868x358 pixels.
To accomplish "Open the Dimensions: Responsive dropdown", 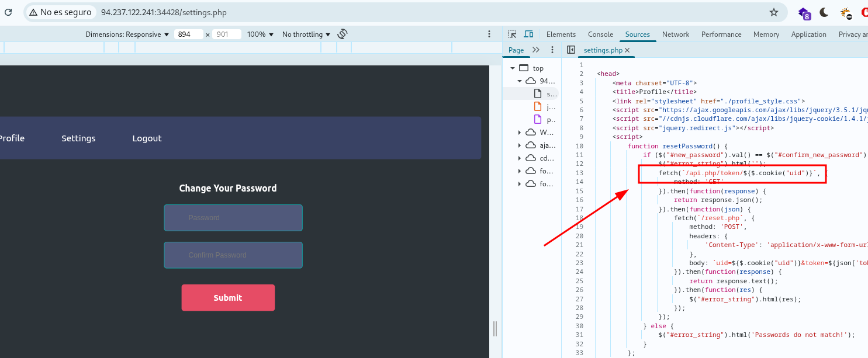I will point(127,34).
